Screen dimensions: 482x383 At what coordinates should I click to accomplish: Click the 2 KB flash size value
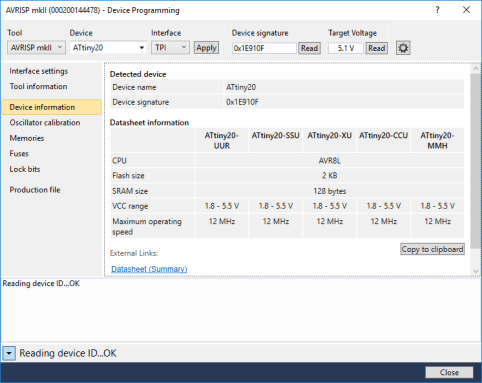tap(330, 176)
